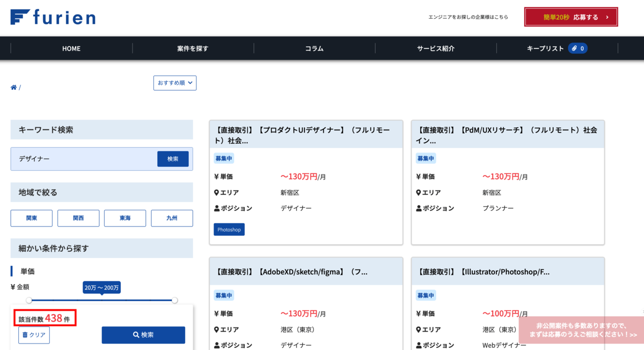Click the trash icon on クリア button
The image size is (644, 350).
[x=25, y=335]
